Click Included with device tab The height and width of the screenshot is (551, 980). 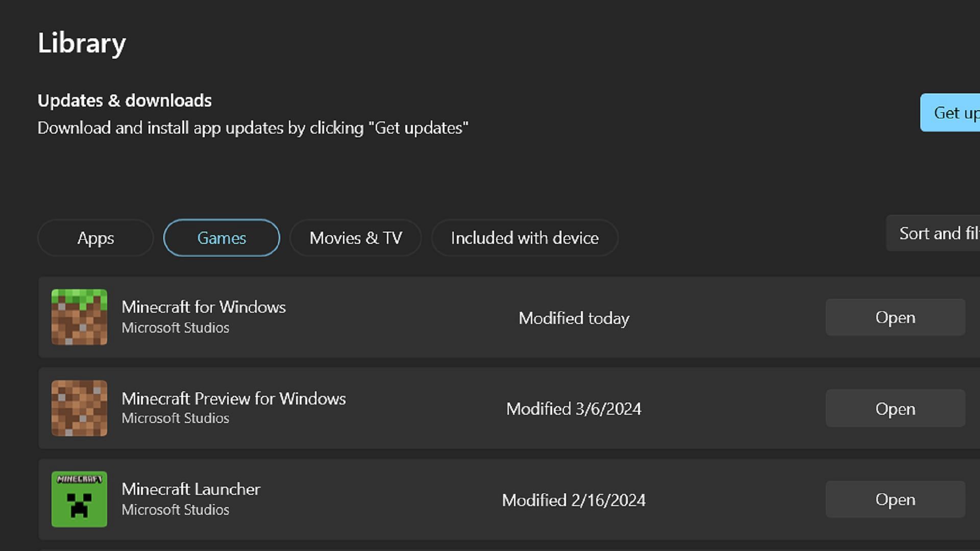click(524, 237)
